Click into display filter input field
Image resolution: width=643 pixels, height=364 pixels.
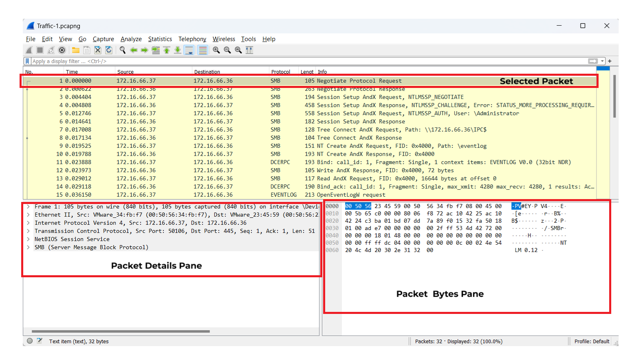click(x=310, y=61)
